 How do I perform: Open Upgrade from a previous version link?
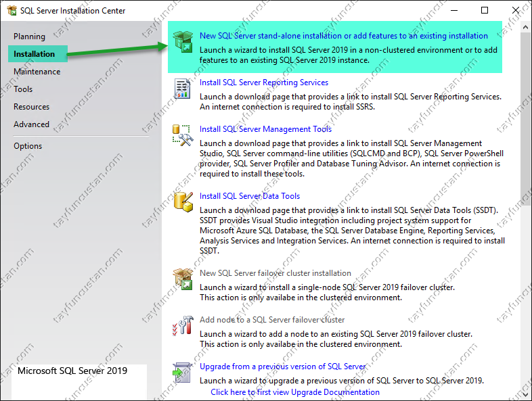(x=283, y=367)
